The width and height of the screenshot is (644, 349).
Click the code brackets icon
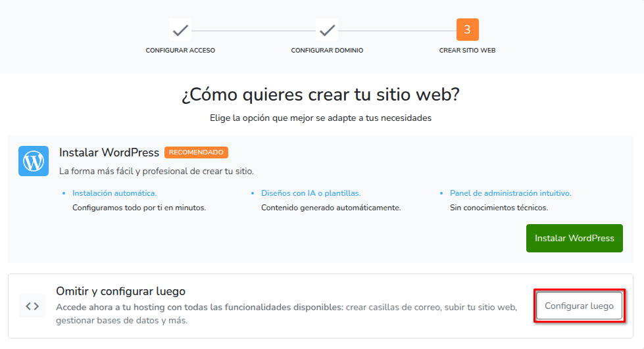click(32, 306)
